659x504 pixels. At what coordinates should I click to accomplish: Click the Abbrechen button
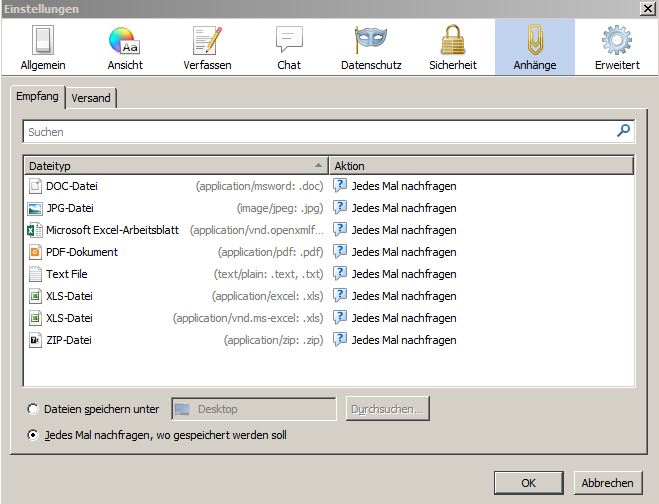click(608, 483)
